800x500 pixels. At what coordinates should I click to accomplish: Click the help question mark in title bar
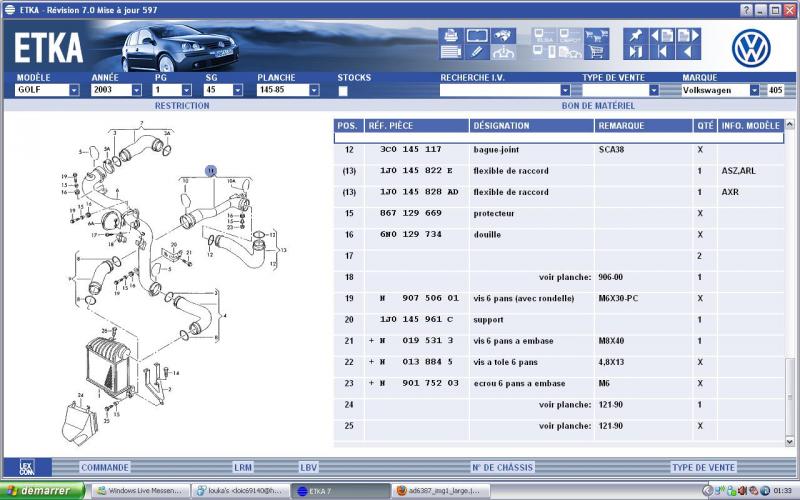[746, 10]
